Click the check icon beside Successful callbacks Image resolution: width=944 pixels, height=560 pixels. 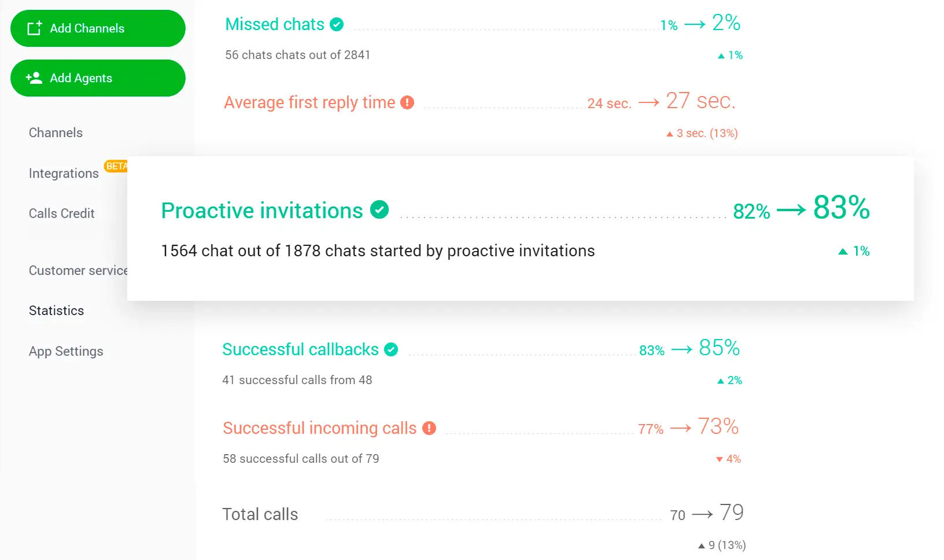coord(391,349)
